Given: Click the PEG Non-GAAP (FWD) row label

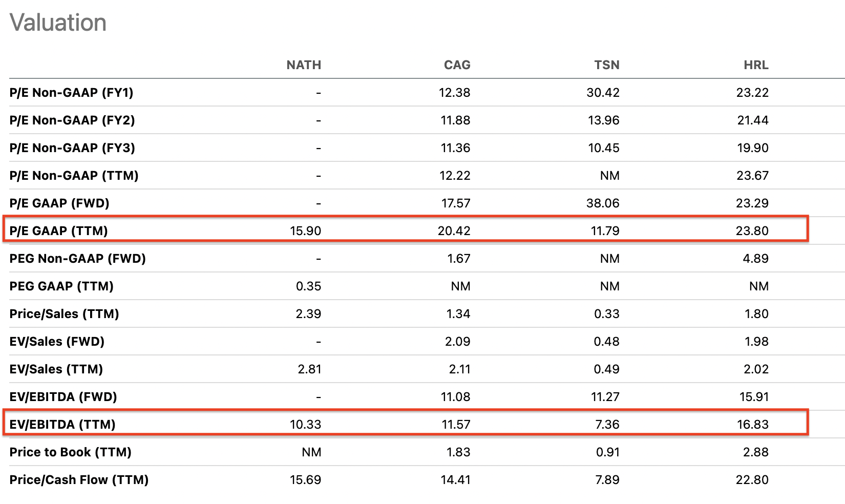Looking at the screenshot, I should [x=77, y=259].
